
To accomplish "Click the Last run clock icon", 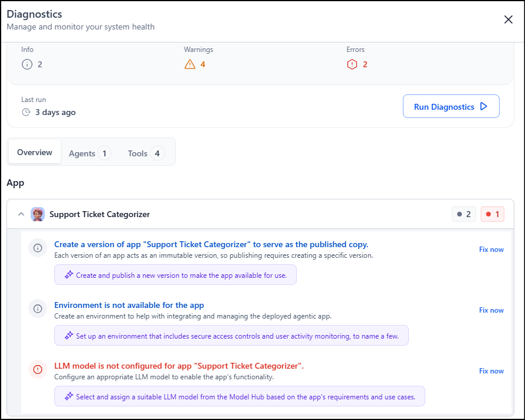I will point(26,112).
